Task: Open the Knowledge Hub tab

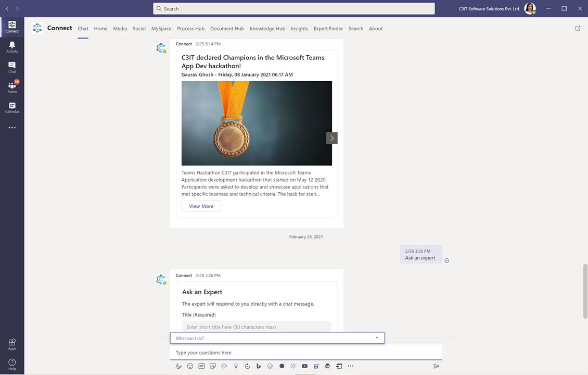Action: coord(267,29)
